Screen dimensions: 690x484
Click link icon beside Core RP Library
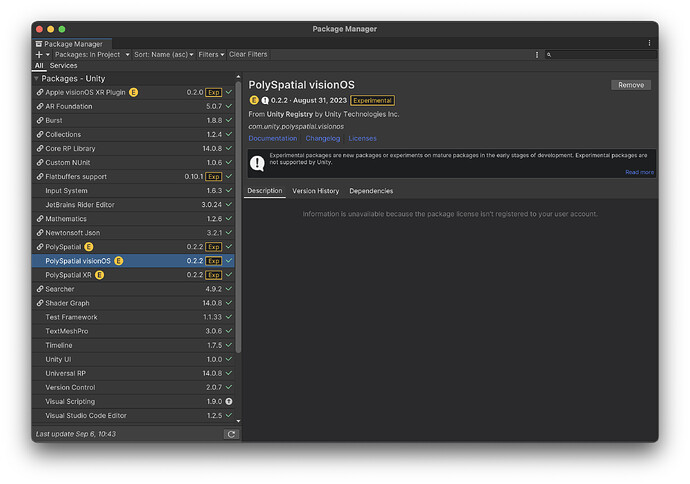(40, 149)
